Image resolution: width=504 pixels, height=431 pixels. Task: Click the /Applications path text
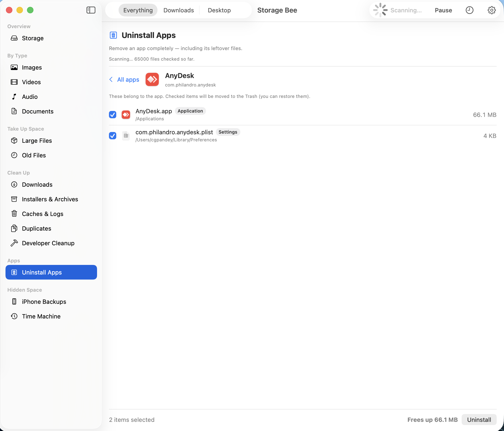150,119
